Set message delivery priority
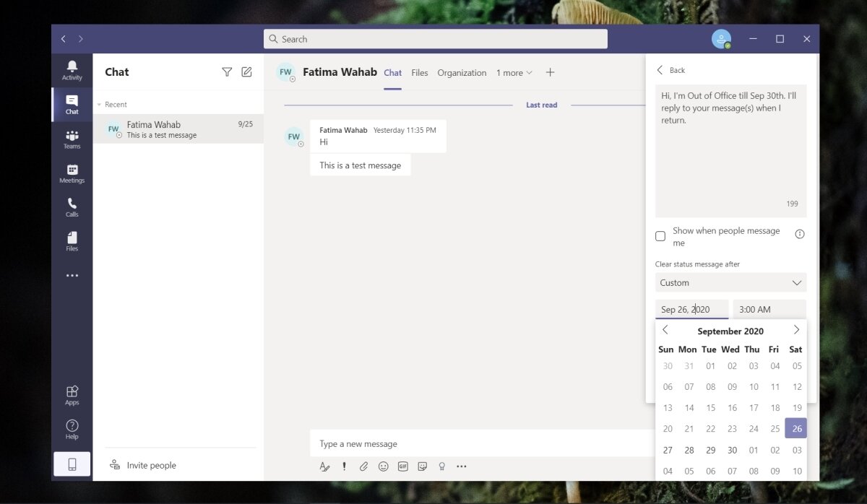The height and width of the screenshot is (504, 867). pos(344,466)
